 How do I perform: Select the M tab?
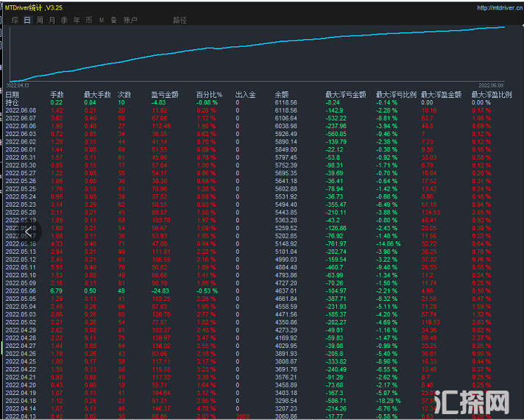pyautogui.click(x=102, y=21)
